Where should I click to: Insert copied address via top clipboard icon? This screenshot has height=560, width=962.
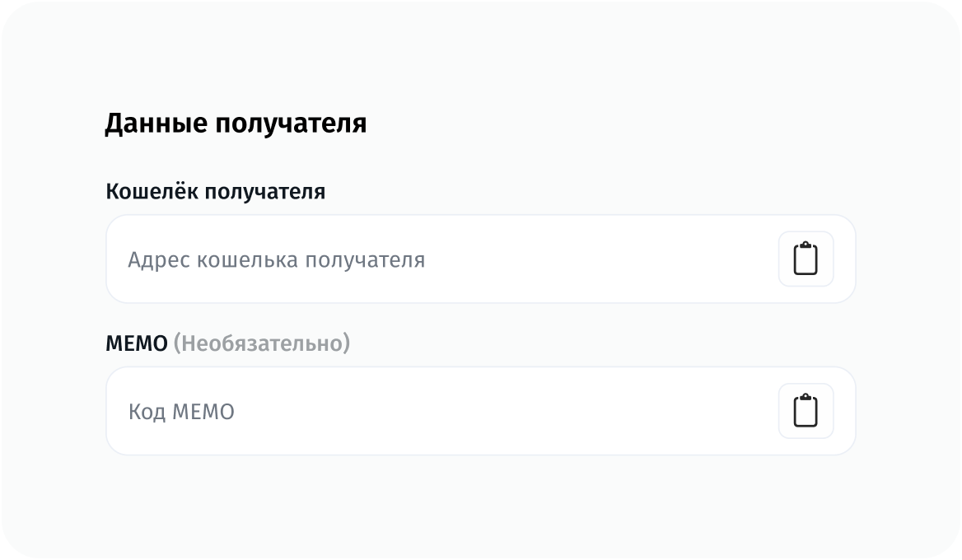806,259
